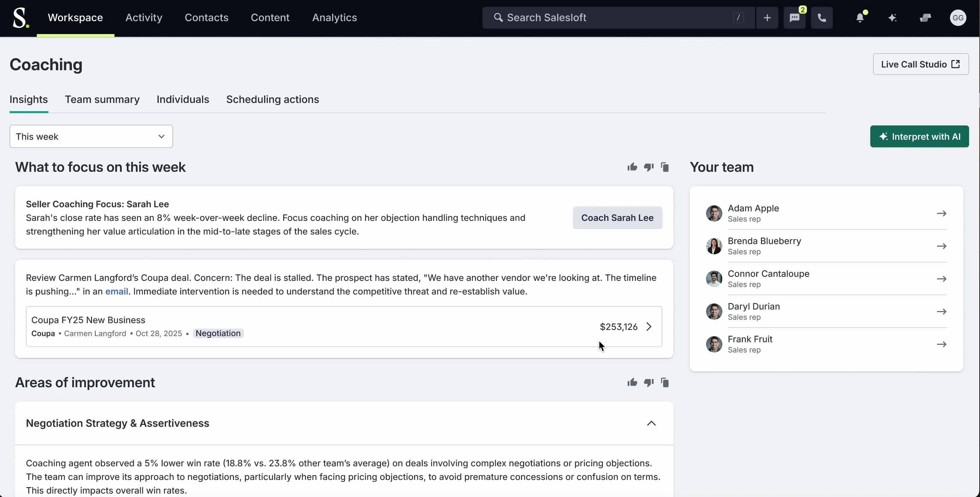Open the messages chat icon with badge

tap(794, 18)
